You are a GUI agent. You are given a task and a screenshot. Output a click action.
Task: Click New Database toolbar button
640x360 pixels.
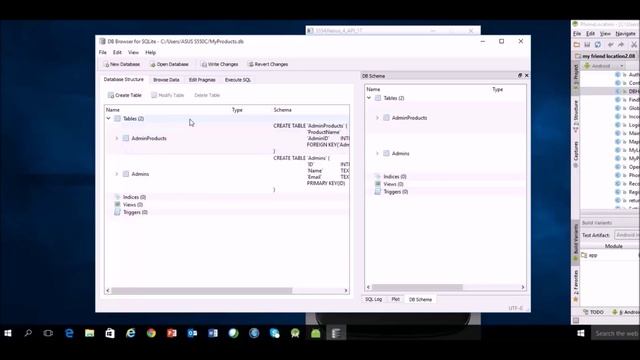[x=122, y=64]
